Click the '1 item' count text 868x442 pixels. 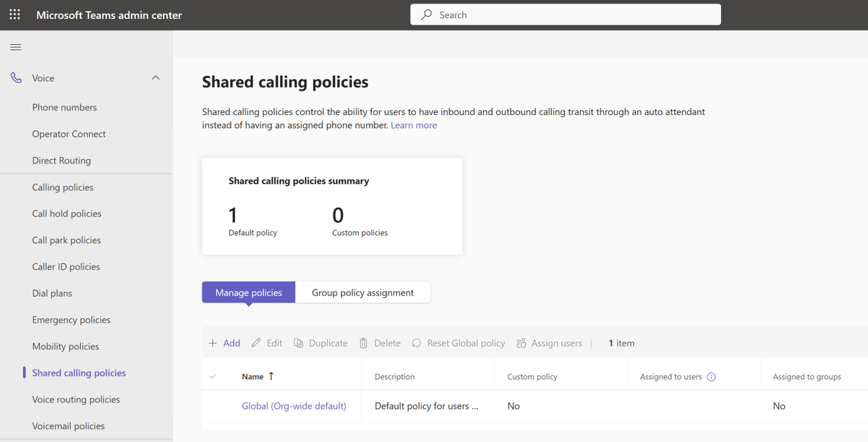(x=621, y=343)
